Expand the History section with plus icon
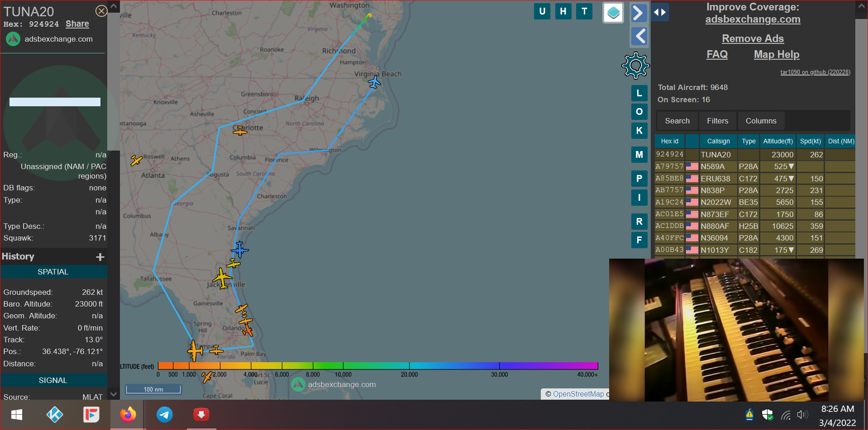 click(100, 257)
